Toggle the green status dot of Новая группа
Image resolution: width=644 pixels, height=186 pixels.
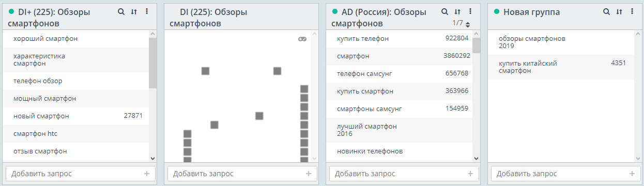click(x=496, y=11)
